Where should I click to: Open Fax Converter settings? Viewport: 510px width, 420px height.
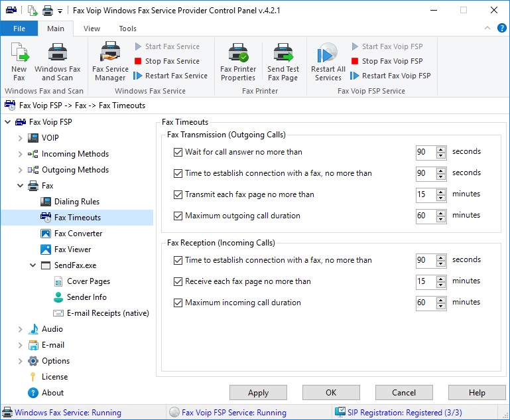[x=78, y=234]
